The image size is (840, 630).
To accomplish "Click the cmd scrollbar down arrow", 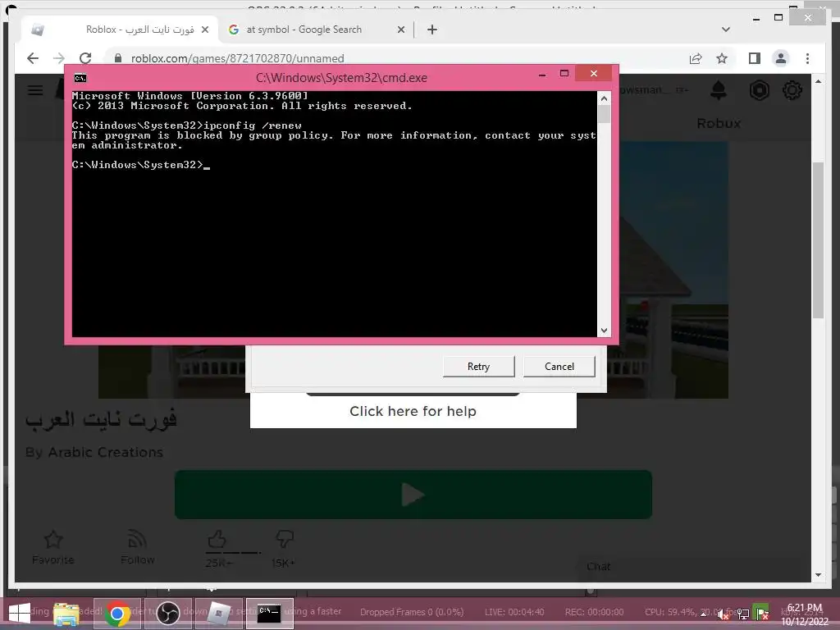I will point(604,331).
